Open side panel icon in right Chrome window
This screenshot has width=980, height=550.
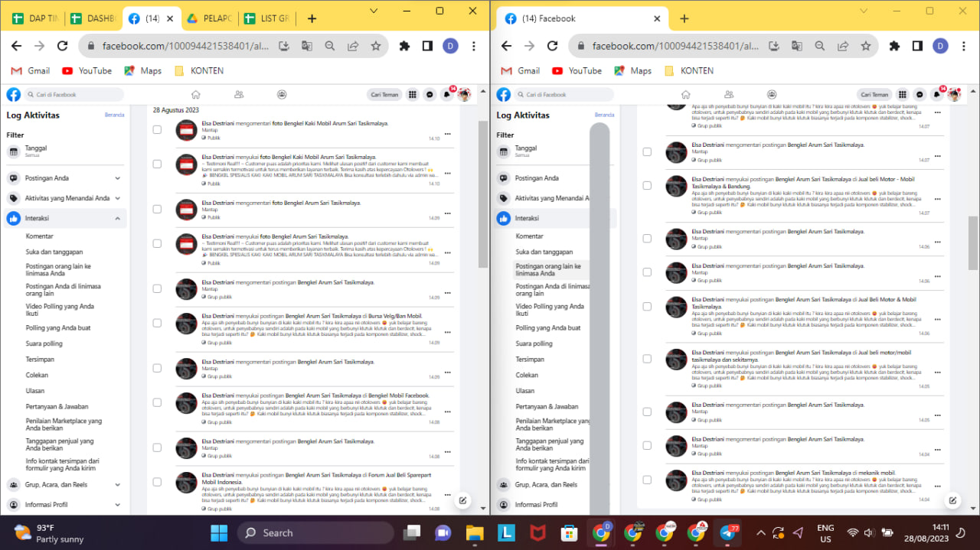click(x=917, y=46)
